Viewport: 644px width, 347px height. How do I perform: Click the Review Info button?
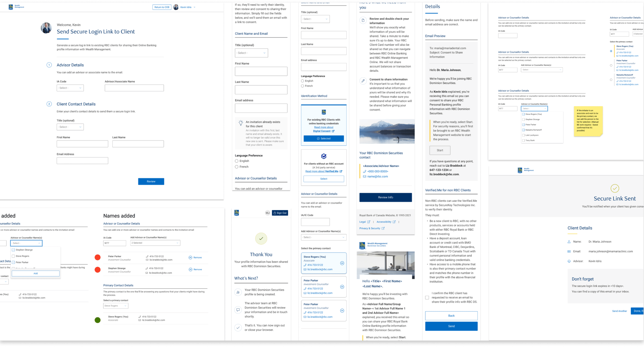tap(386, 198)
